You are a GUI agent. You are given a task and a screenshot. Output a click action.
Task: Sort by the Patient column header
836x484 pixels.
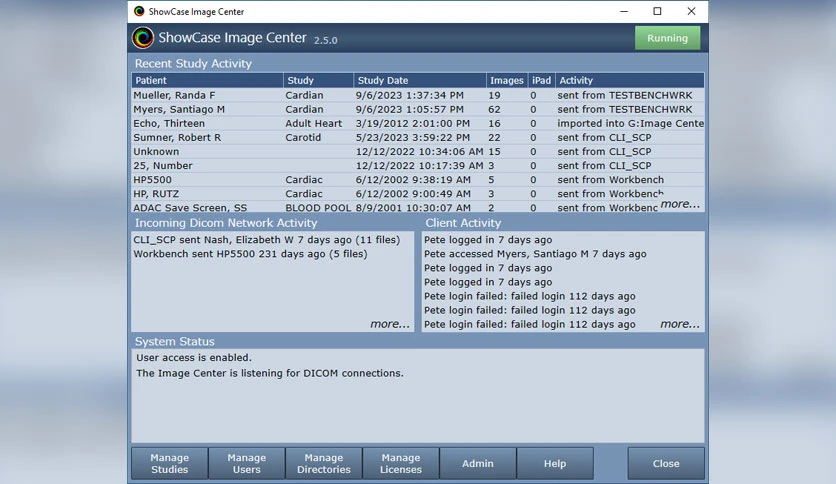(x=207, y=80)
